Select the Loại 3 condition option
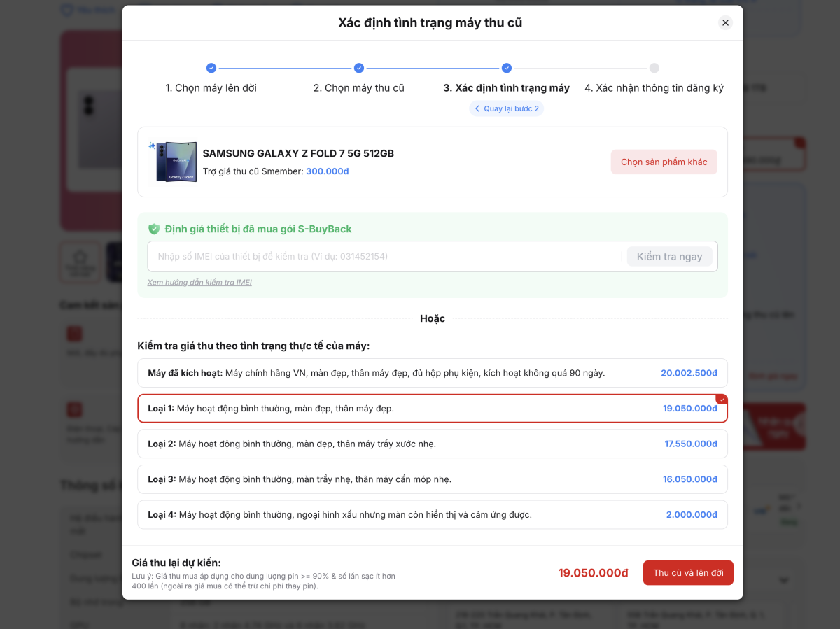840x629 pixels. pos(433,479)
